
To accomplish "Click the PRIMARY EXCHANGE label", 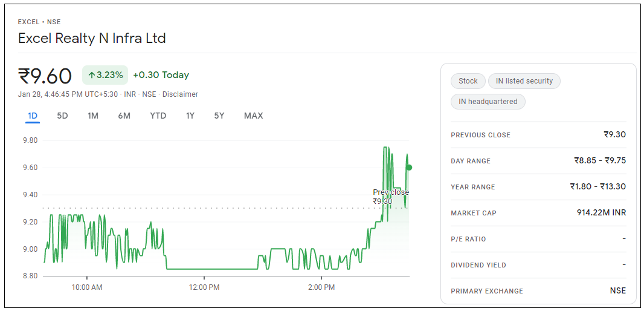I will tap(487, 291).
